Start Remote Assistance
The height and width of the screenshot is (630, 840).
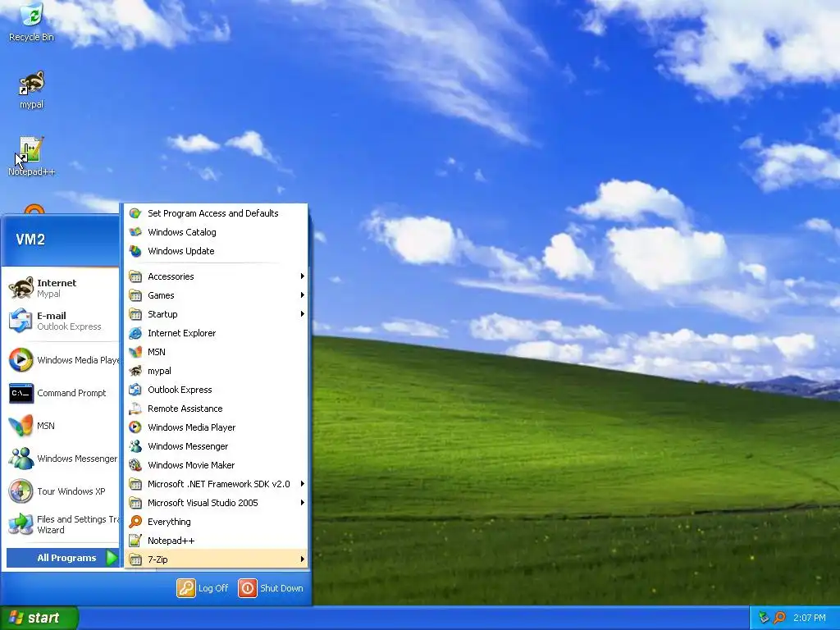217,409
